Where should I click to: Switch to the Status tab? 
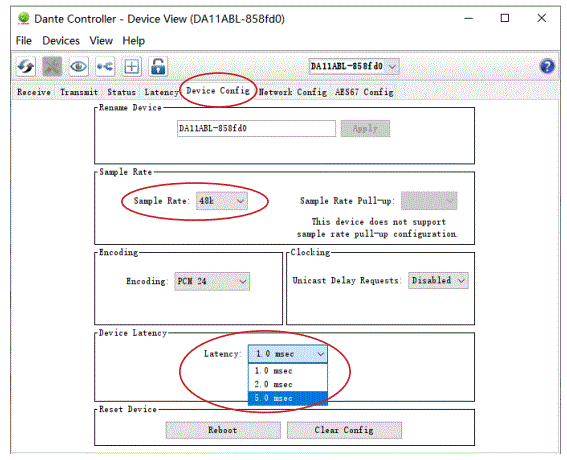tap(122, 92)
